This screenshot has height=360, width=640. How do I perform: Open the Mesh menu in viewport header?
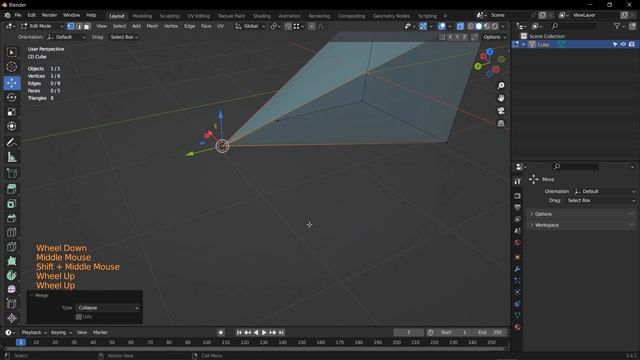[152, 26]
